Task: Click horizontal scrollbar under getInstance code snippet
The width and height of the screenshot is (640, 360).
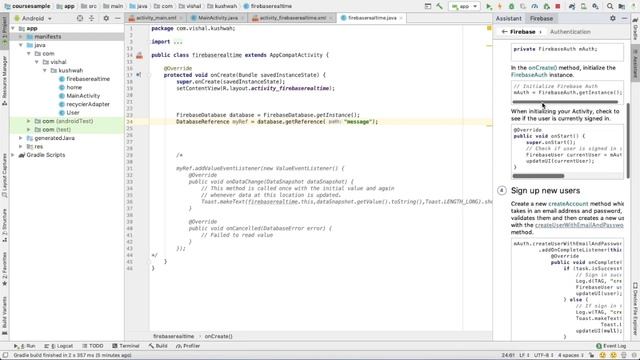Action: 565,102
